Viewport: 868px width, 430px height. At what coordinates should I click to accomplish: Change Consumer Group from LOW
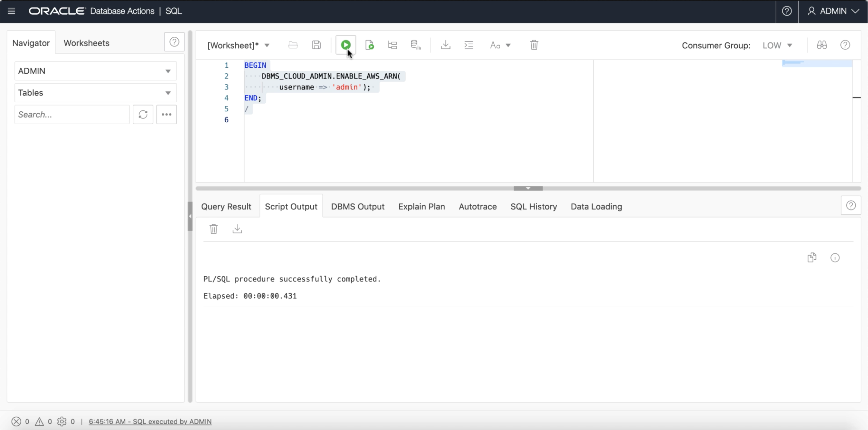click(777, 46)
